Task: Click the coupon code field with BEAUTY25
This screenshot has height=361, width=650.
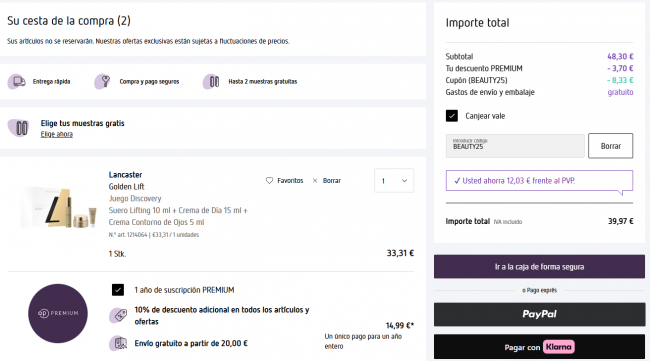Action: tap(515, 146)
